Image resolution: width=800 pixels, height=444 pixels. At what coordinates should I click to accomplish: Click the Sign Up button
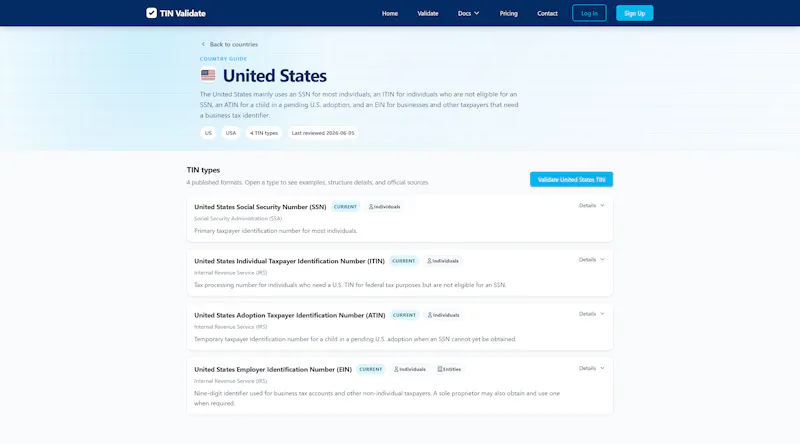[x=634, y=13]
